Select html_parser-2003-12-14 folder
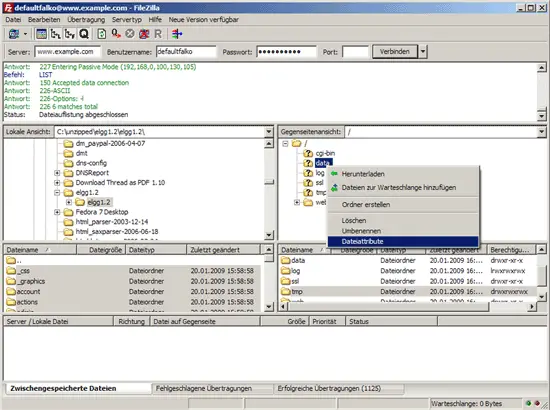Image resolution: width=550 pixels, height=410 pixels. 112,222
